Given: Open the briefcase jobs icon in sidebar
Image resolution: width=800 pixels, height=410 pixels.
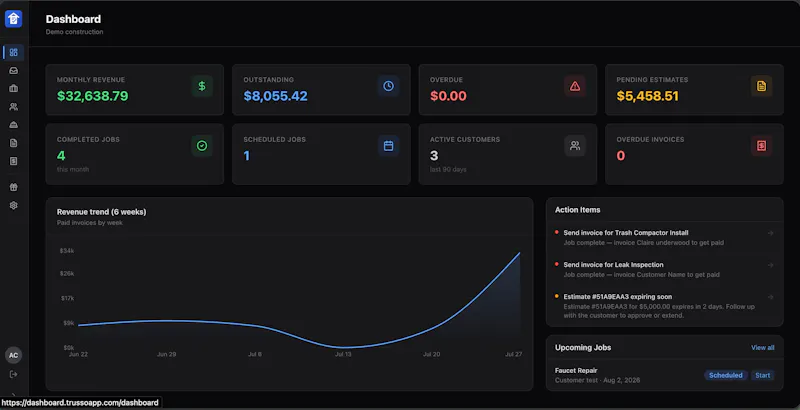Looking at the screenshot, I should pos(14,89).
